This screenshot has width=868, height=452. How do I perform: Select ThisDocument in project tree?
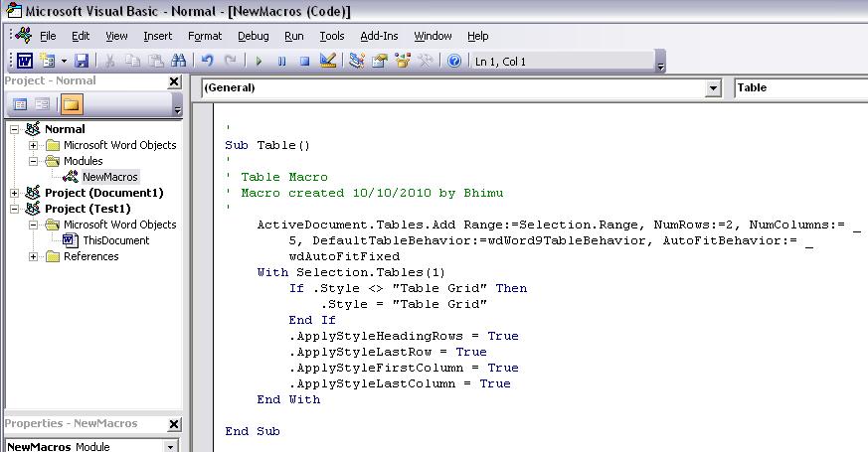115,240
